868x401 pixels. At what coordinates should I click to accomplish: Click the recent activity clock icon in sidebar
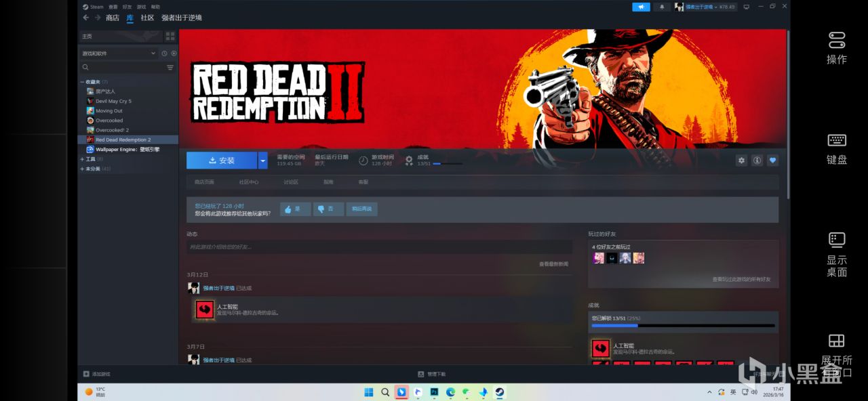164,53
